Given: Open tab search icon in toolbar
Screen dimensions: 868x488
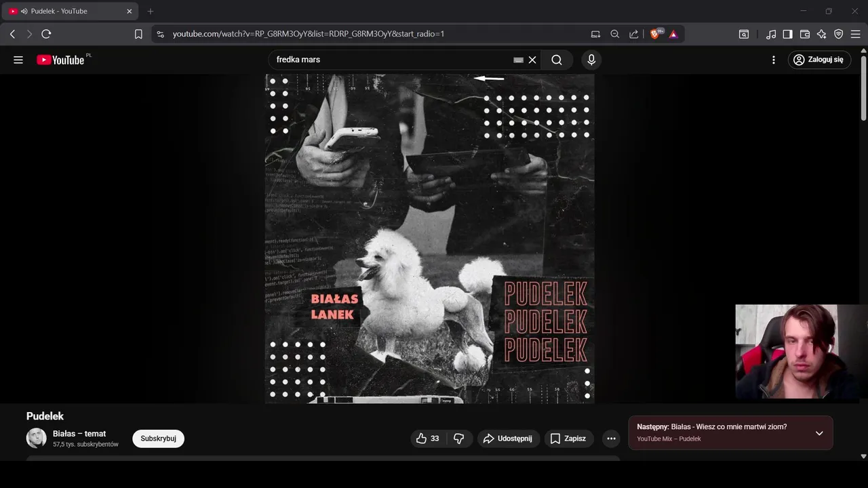Looking at the screenshot, I should pyautogui.click(x=744, y=34).
